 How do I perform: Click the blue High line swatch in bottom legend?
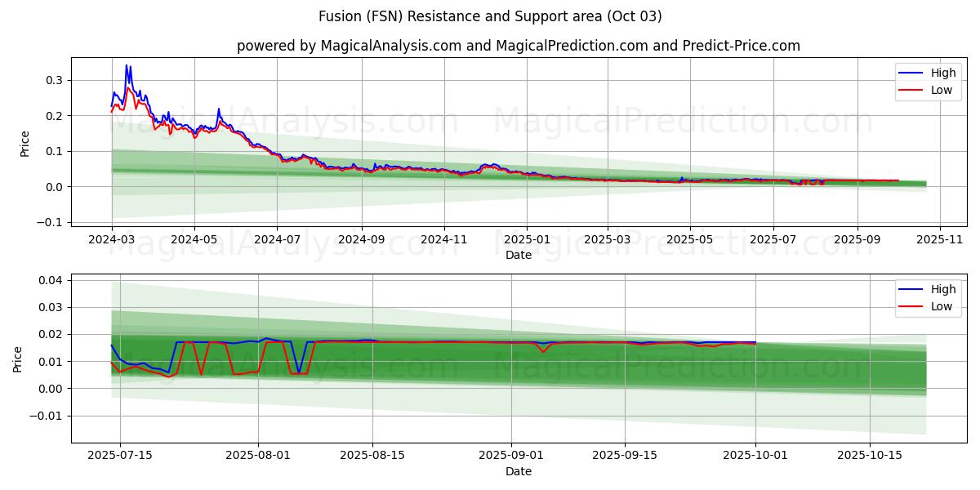[911, 289]
